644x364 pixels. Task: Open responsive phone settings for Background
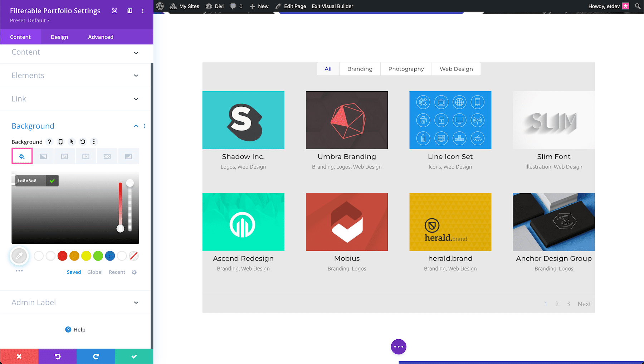click(60, 141)
